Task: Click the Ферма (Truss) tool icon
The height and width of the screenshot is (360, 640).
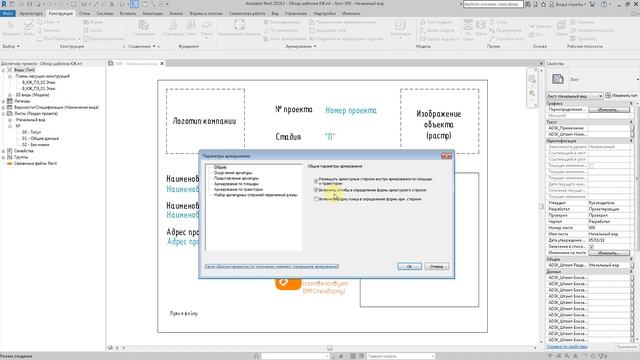Action: (86, 22)
